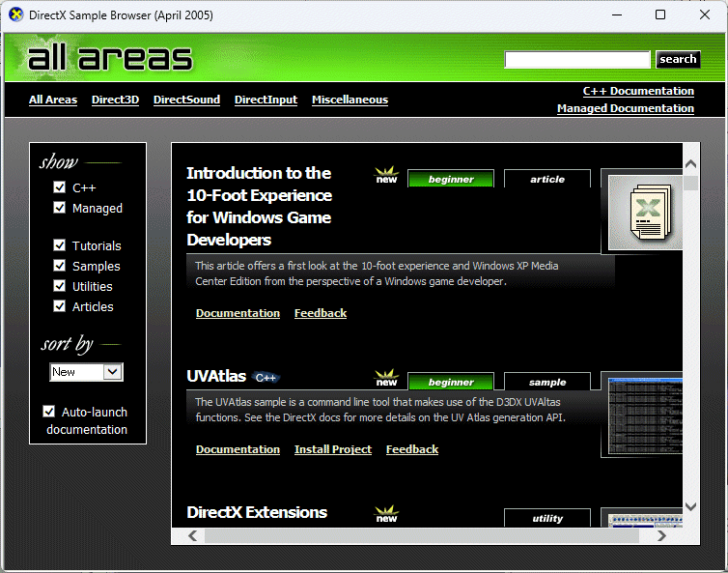This screenshot has width=728, height=573.
Task: Minimize the DirectX Sample Browser window
Action: point(617,14)
